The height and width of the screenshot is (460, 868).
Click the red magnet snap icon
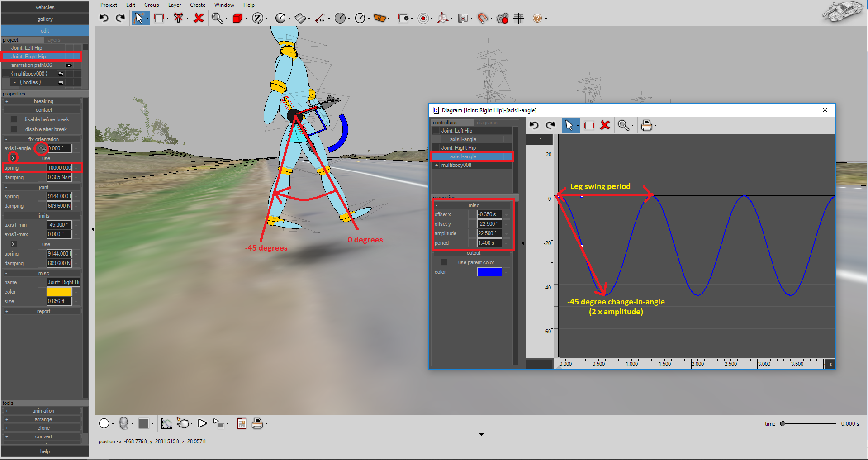point(483,18)
